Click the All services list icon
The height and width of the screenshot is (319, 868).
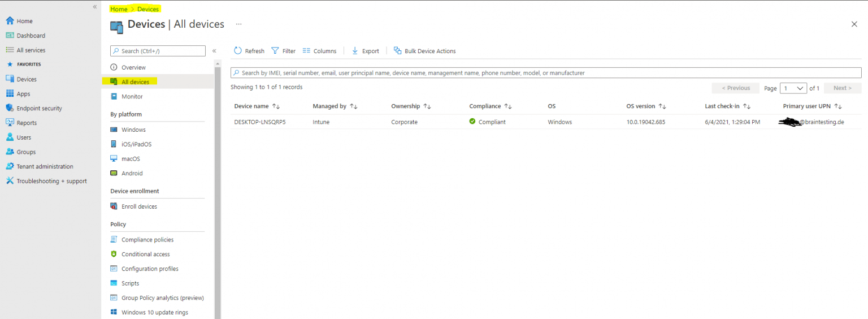tap(10, 50)
